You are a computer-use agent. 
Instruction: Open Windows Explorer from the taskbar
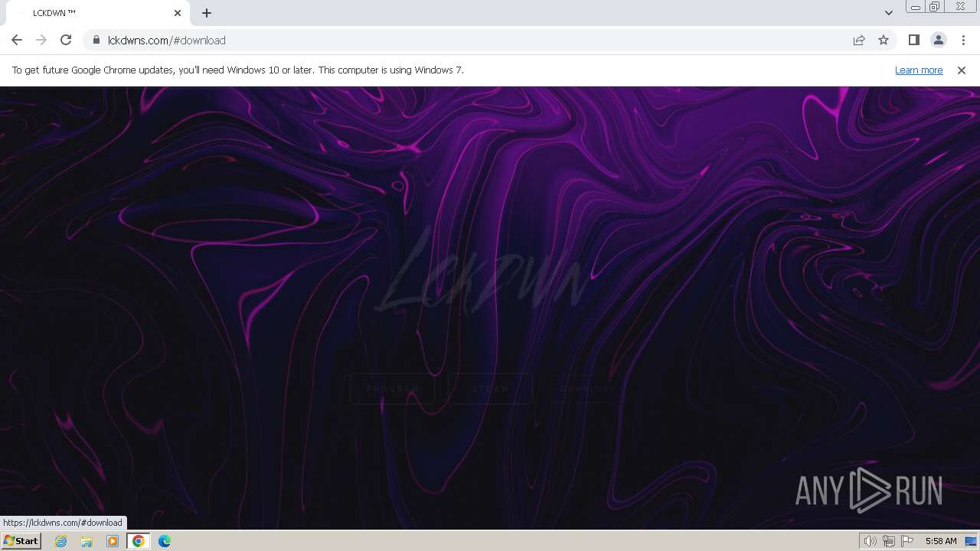tap(87, 541)
